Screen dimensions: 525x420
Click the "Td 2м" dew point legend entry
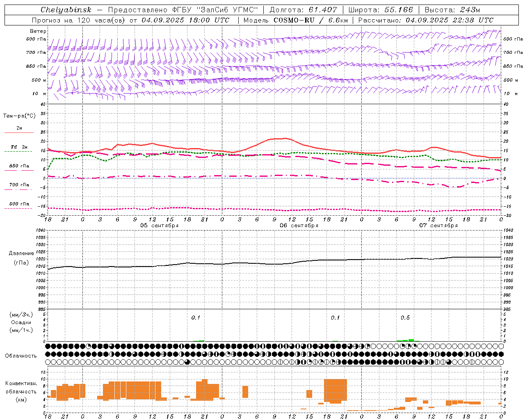pos(19,147)
